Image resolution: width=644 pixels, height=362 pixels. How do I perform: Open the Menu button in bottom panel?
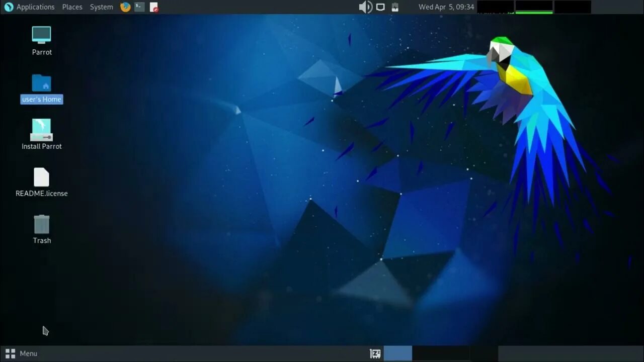coord(21,353)
